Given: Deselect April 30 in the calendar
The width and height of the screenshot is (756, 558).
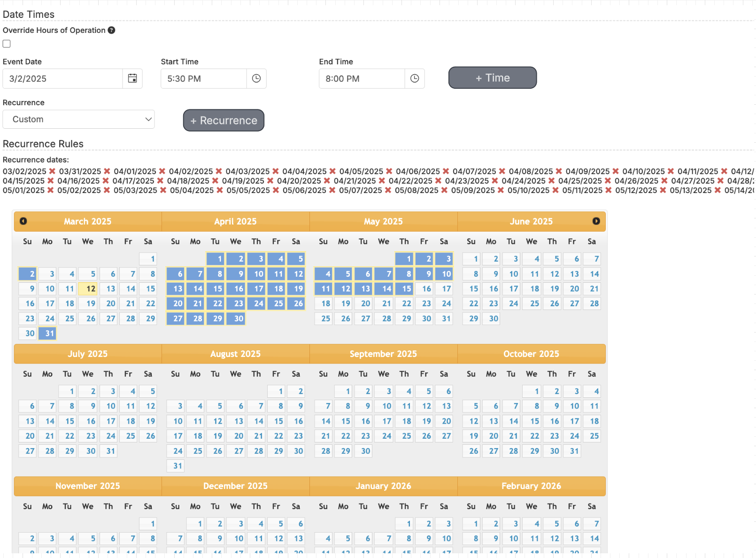Looking at the screenshot, I should pos(236,318).
